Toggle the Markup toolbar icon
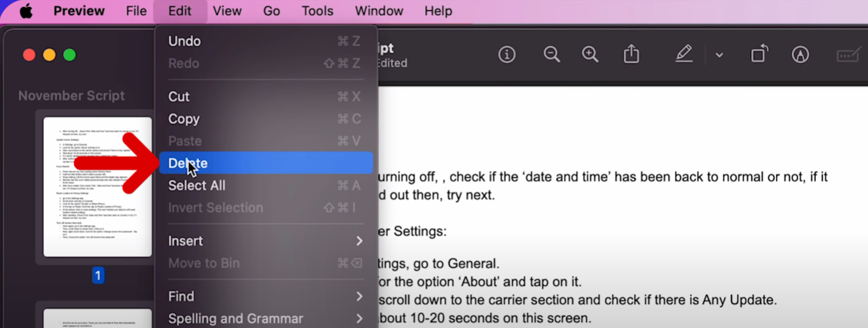This screenshot has width=868, height=328. [800, 55]
